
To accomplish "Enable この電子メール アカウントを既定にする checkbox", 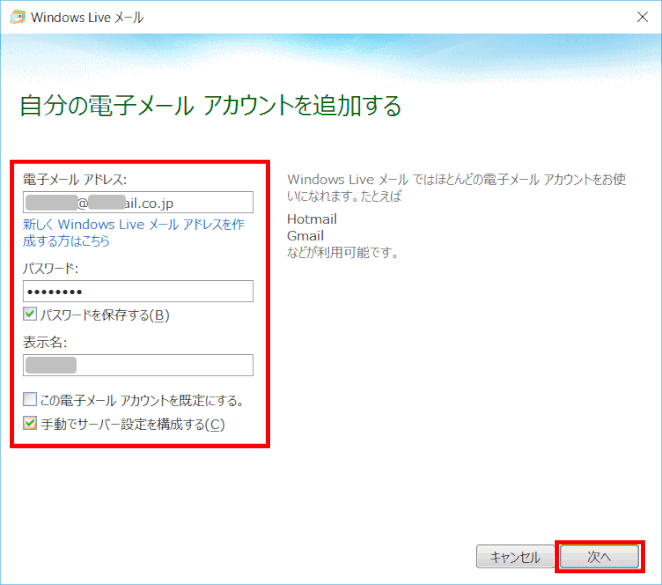I will 30,399.
